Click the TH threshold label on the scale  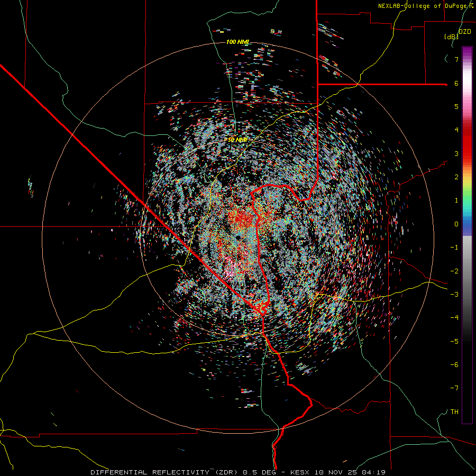point(454,412)
